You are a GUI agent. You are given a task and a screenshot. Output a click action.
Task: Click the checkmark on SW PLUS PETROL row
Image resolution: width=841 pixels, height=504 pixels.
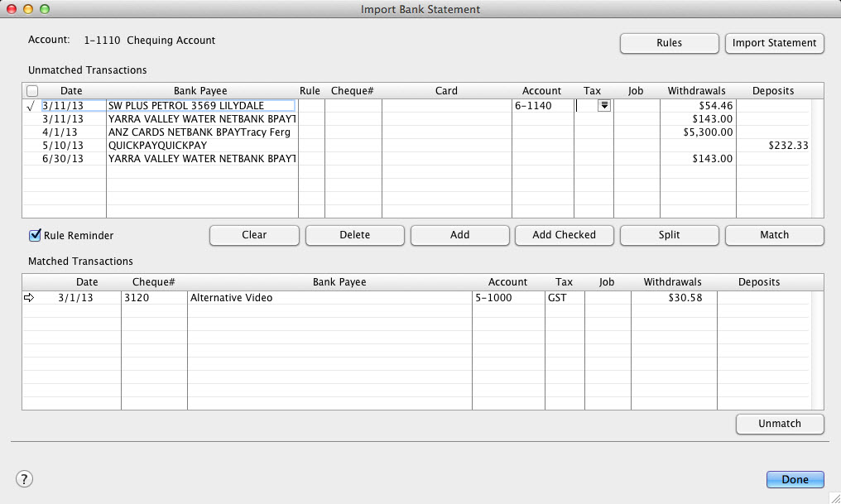[x=31, y=106]
